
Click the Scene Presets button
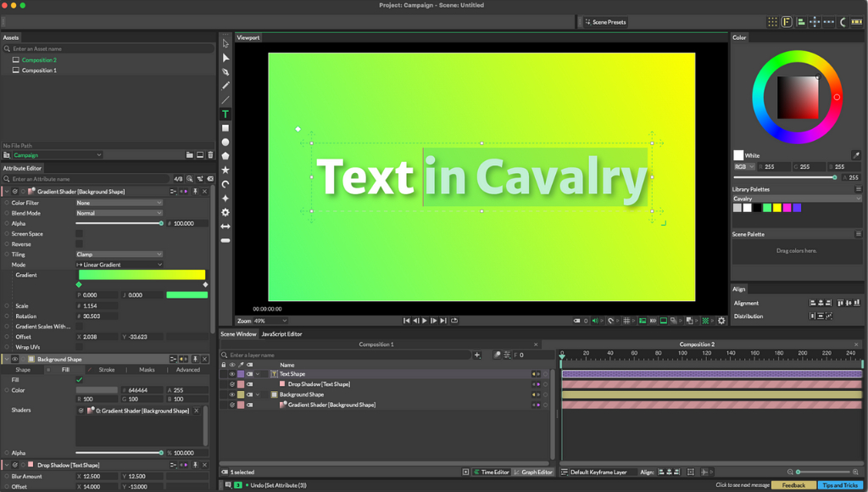pos(605,22)
